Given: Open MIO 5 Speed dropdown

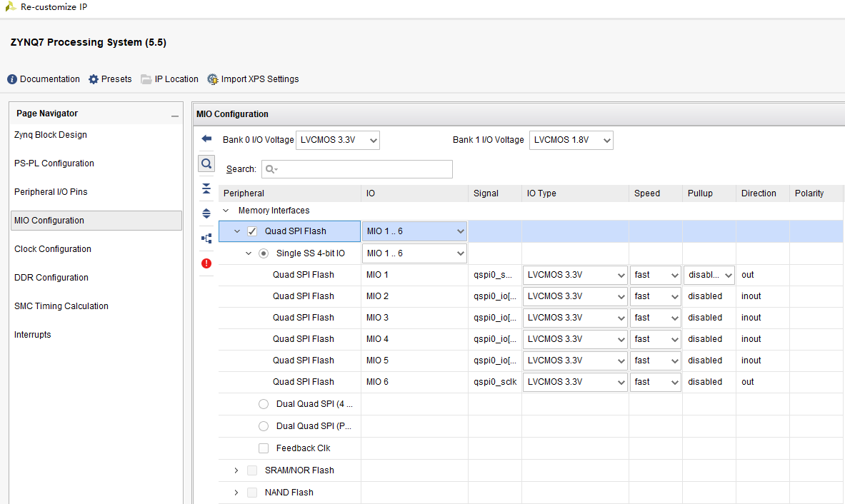Looking at the screenshot, I should point(655,361).
